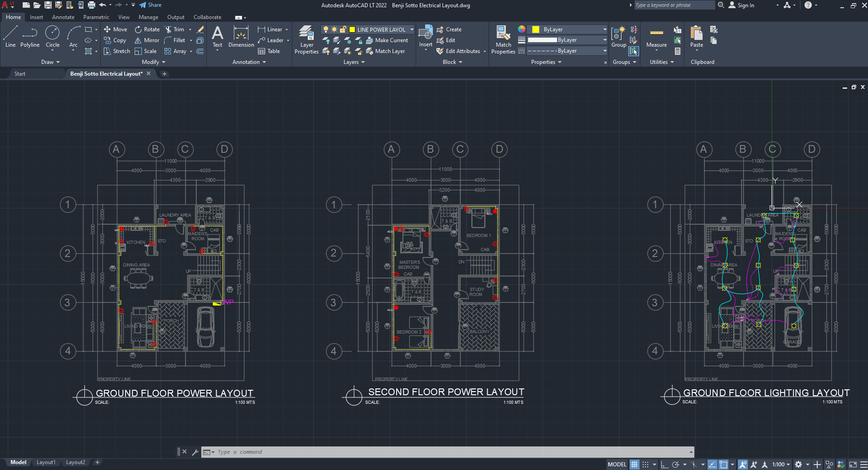Expand the Modify panel
The width and height of the screenshot is (868, 470).
[x=153, y=62]
